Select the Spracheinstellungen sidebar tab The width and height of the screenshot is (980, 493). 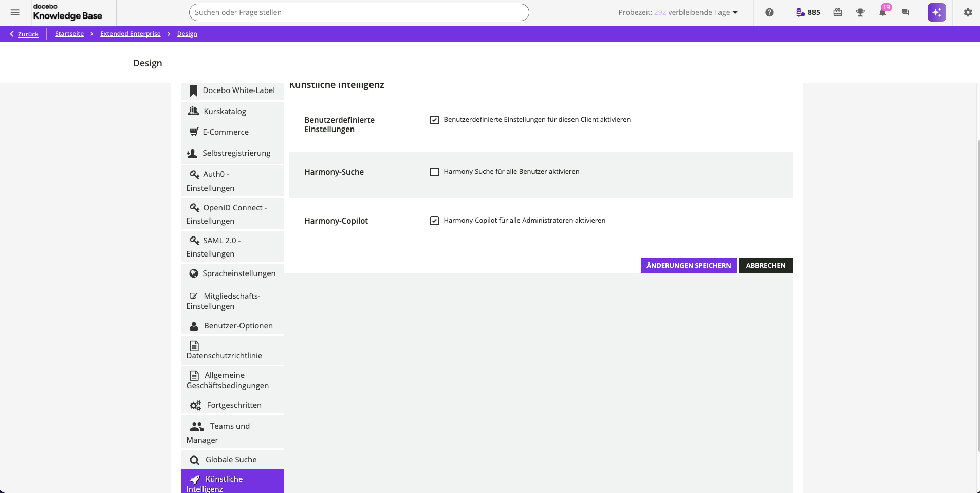(x=238, y=273)
